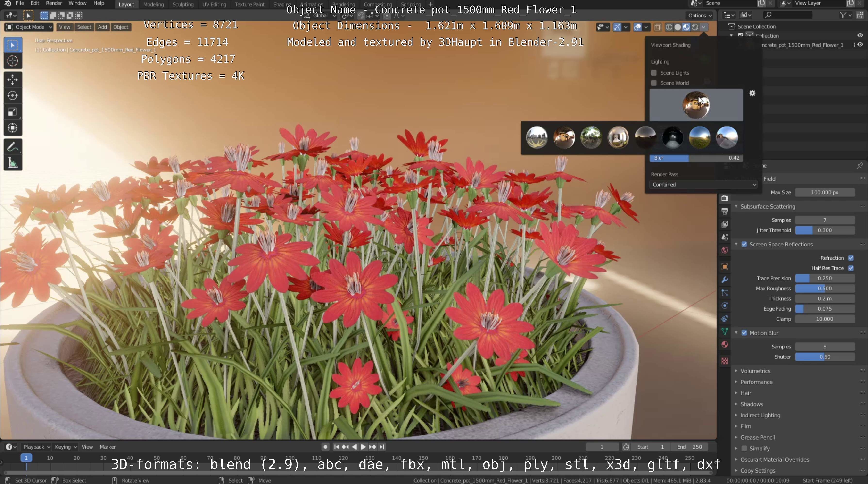868x484 pixels.
Task: Adjust the HDRI Blur slider
Action: click(696, 158)
